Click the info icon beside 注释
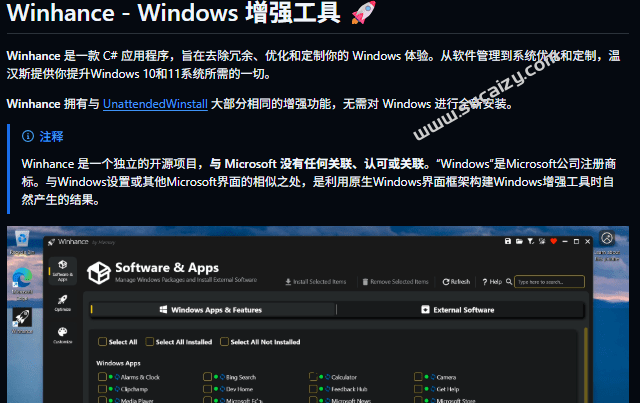Viewport: 640px width, 403px height. pos(28,136)
